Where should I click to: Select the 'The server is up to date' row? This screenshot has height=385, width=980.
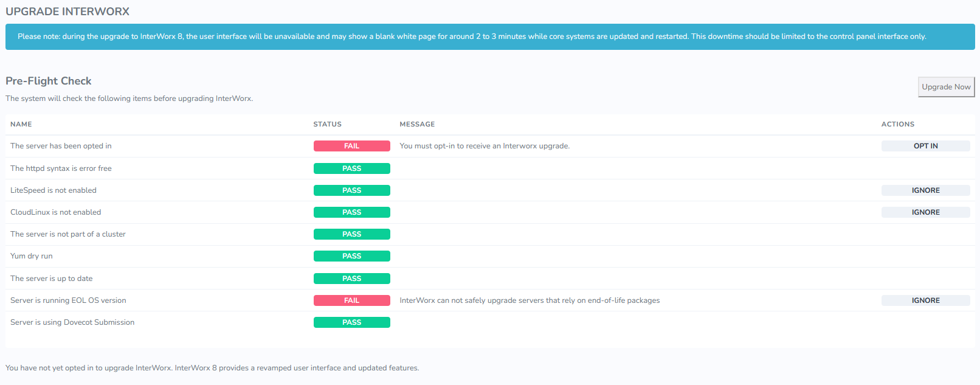[x=52, y=279]
